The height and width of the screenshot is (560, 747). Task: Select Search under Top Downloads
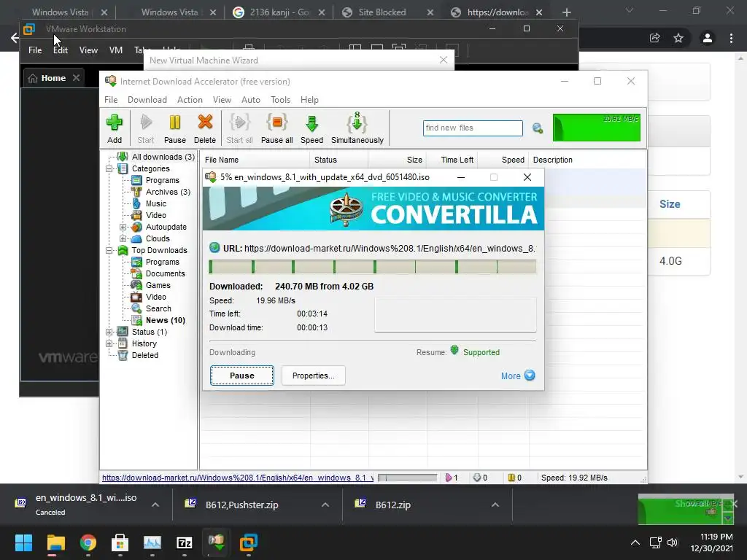(158, 308)
